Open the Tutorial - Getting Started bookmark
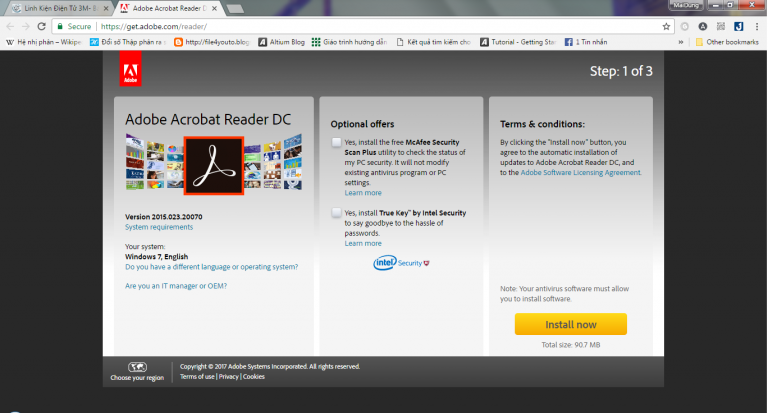The width and height of the screenshot is (768, 413). [518, 42]
